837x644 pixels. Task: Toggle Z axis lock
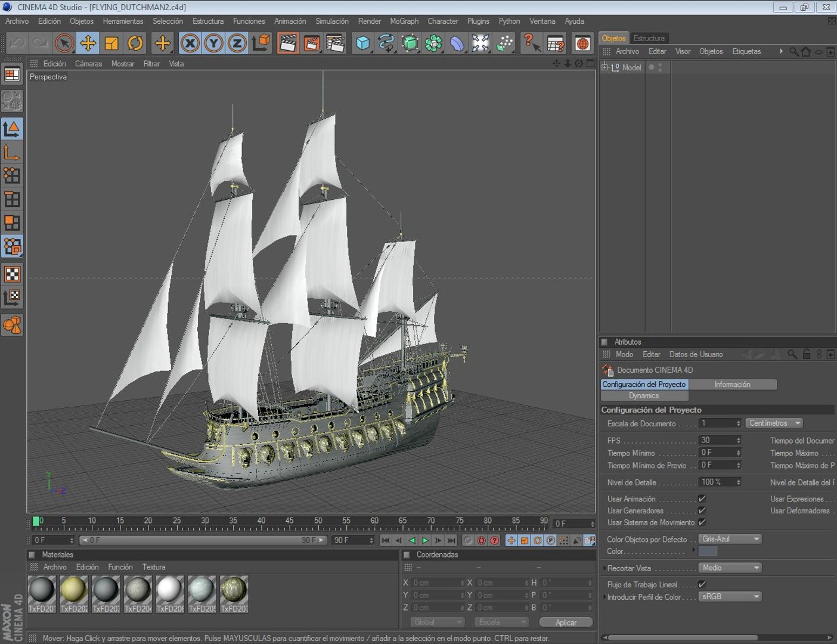coord(237,43)
